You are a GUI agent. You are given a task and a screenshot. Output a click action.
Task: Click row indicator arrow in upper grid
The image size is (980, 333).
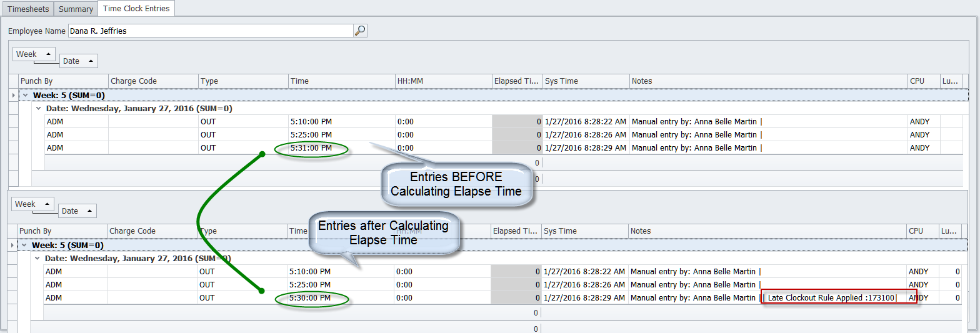14,95
